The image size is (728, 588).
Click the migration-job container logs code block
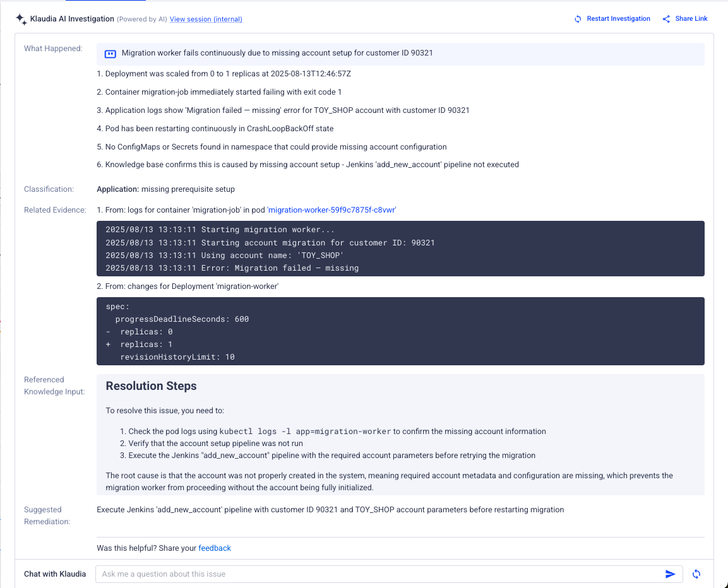[400, 249]
